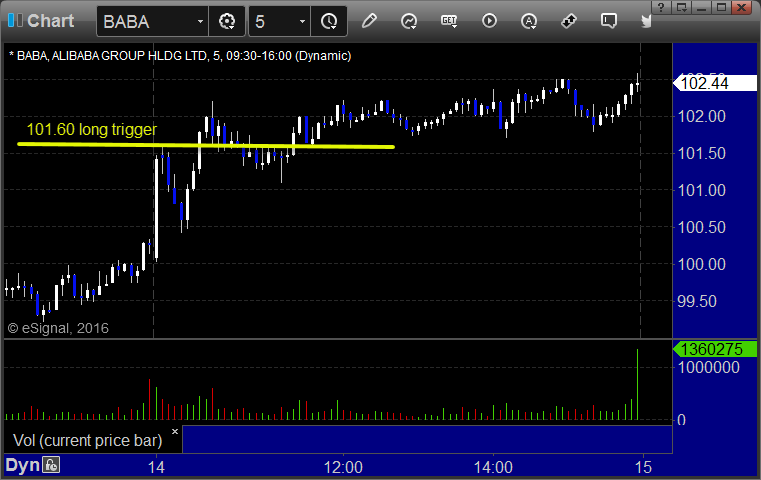761x480 pixels.
Task: Toggle the Dyn dynamic time scale label
Action: (x=22, y=465)
